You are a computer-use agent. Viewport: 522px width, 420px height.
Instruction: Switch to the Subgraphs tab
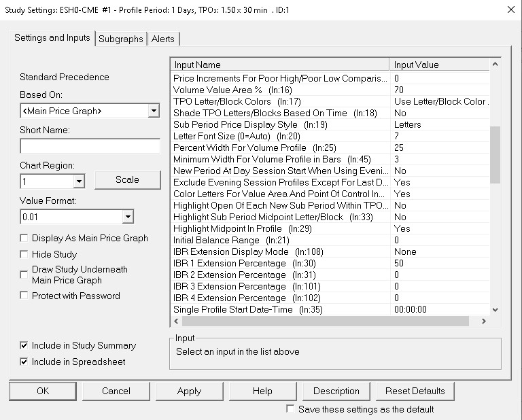(x=121, y=39)
